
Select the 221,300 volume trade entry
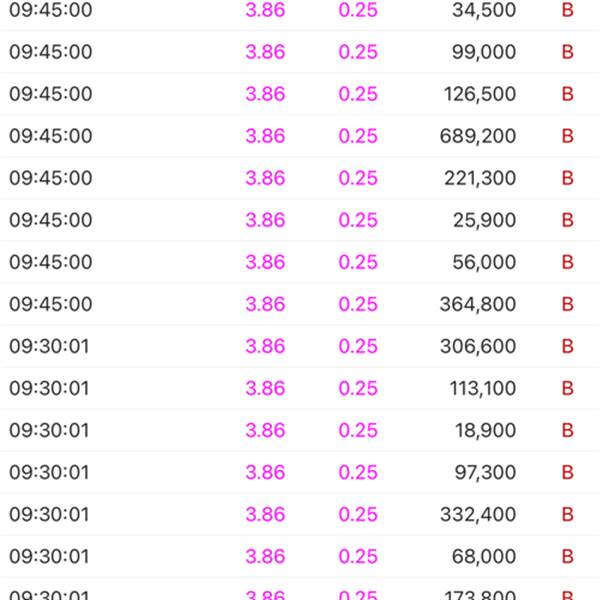(300, 178)
